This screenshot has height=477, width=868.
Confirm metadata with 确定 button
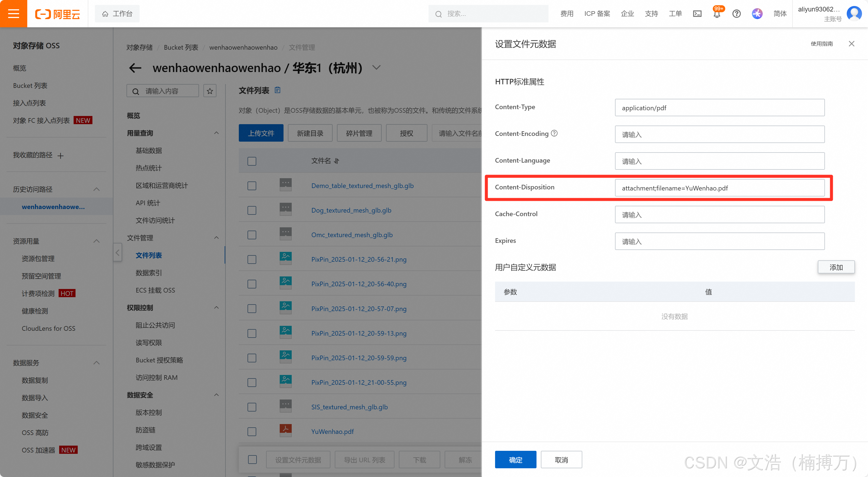point(515,460)
